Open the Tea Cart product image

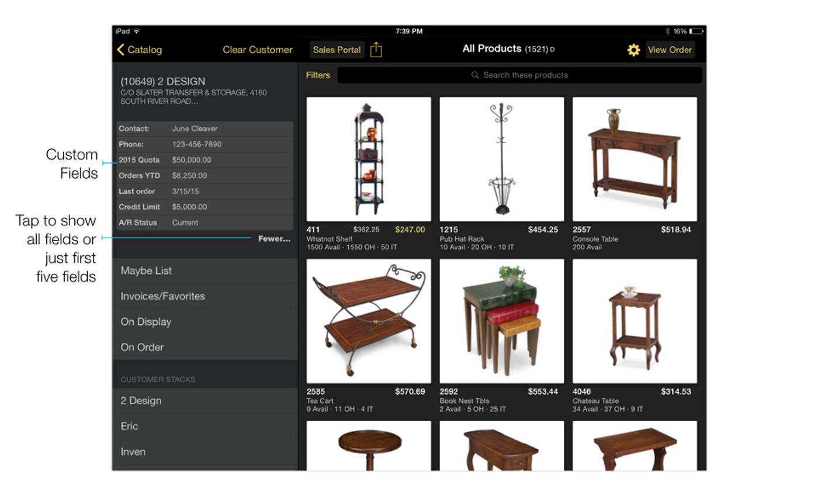click(369, 321)
